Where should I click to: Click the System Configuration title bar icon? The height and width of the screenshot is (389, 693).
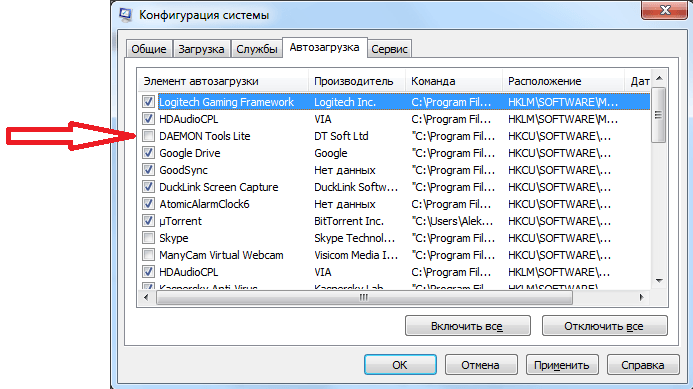coord(126,15)
